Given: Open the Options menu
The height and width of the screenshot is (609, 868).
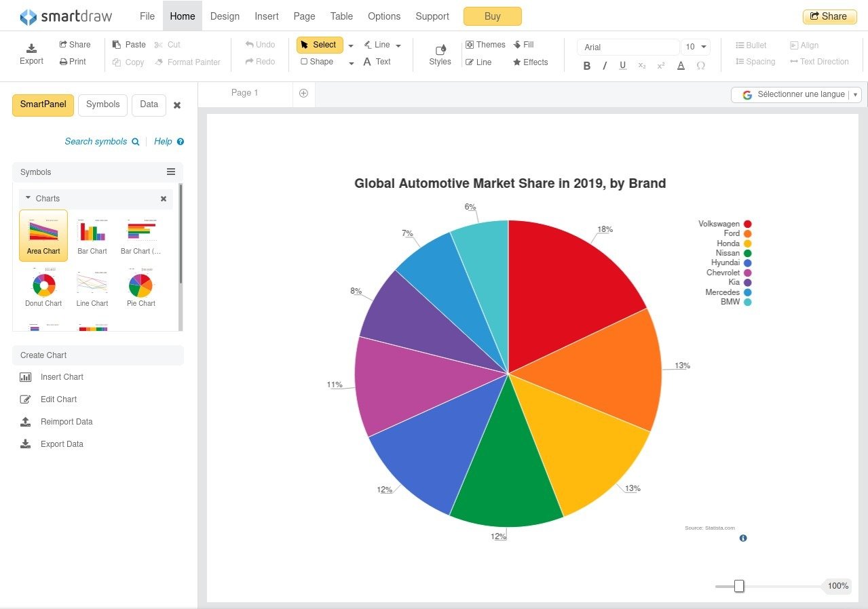Looking at the screenshot, I should point(384,16).
